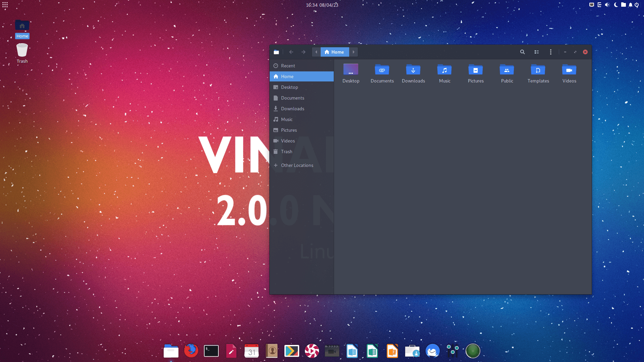The image size is (644, 362).
Task: Launch Firefox from the dock
Action: (x=191, y=351)
